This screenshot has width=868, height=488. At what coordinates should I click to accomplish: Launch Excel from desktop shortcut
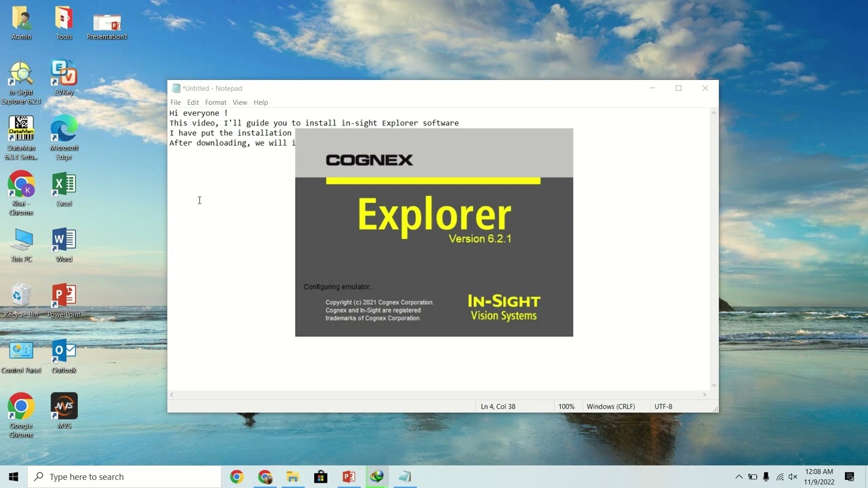click(x=64, y=190)
